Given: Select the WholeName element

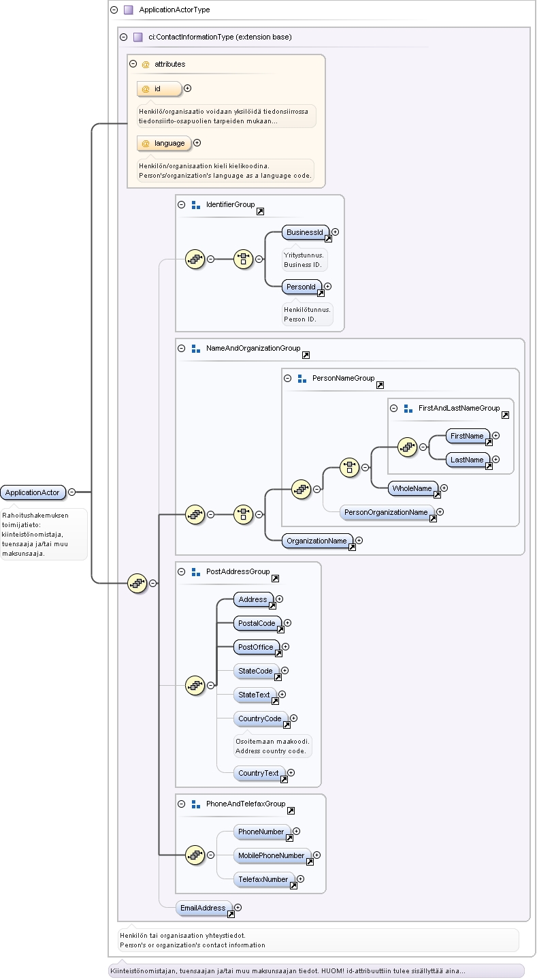Looking at the screenshot, I should click(414, 488).
